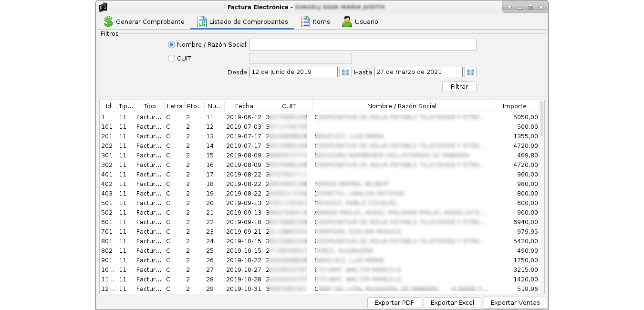Select the CUIT radio button
The width and height of the screenshot is (644, 310).
pyautogui.click(x=172, y=59)
